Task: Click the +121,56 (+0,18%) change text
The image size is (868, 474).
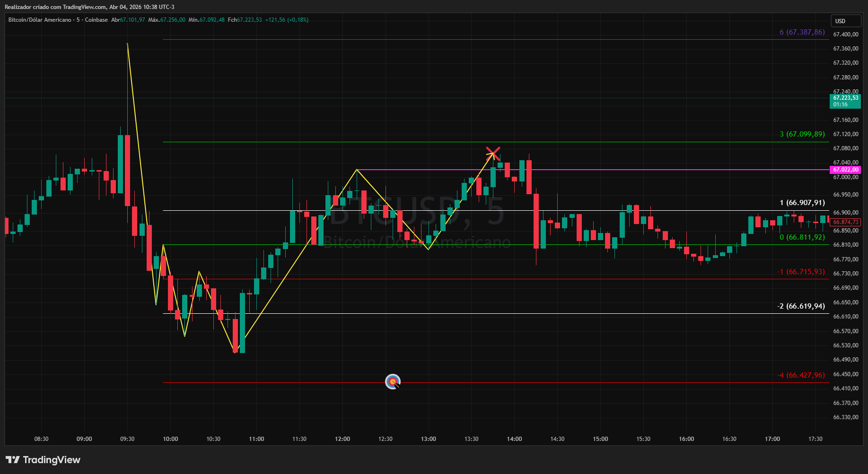Action: pyautogui.click(x=287, y=20)
